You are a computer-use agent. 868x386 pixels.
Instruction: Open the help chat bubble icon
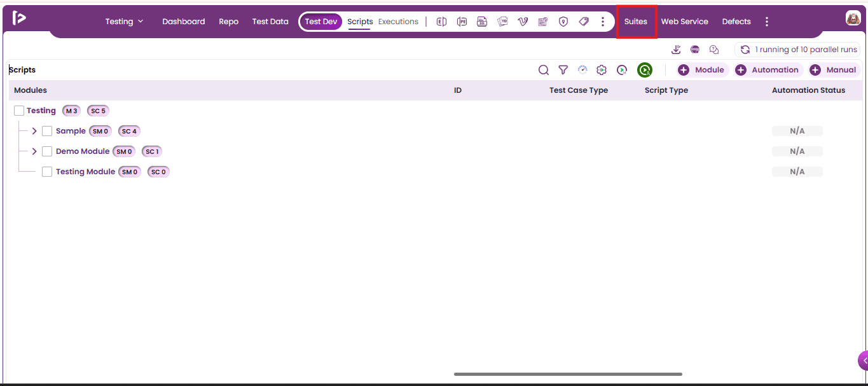tap(714, 50)
